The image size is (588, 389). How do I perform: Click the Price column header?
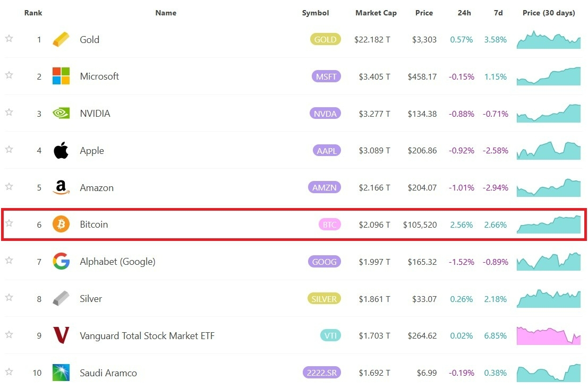pos(424,13)
